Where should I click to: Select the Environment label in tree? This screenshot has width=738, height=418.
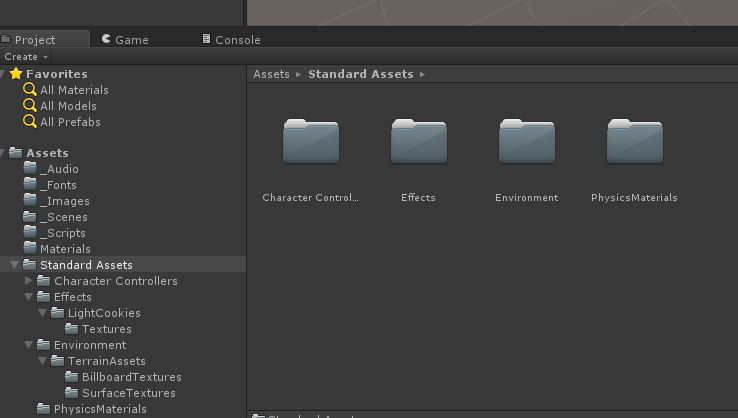[x=90, y=345]
